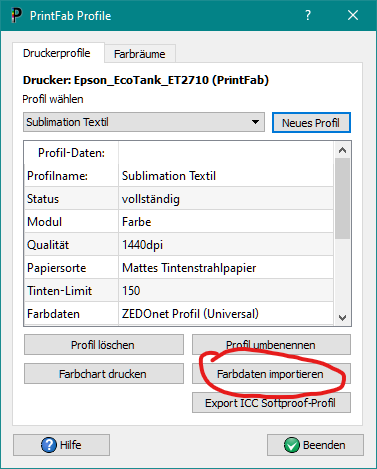Click Export ICC Softproof-Profil button
377x469 pixels.
271,403
